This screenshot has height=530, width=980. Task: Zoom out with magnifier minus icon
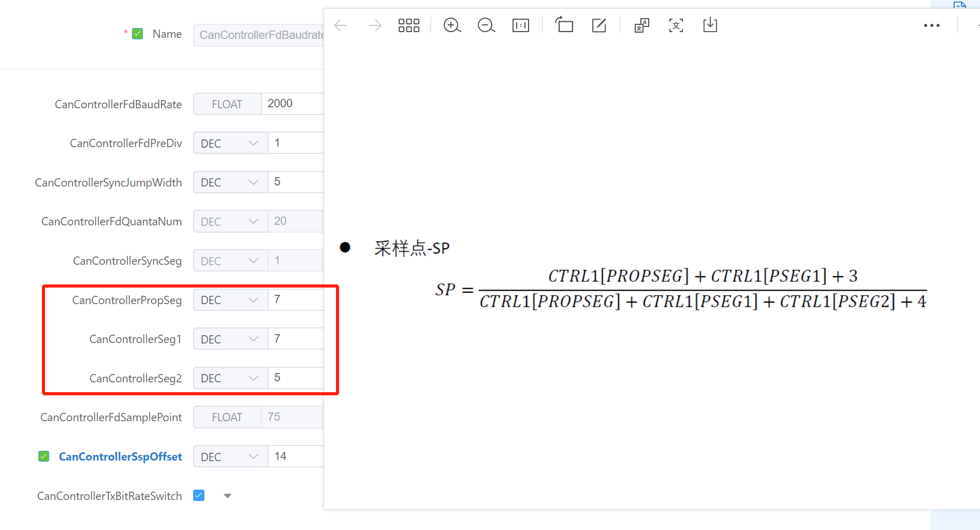(x=486, y=25)
